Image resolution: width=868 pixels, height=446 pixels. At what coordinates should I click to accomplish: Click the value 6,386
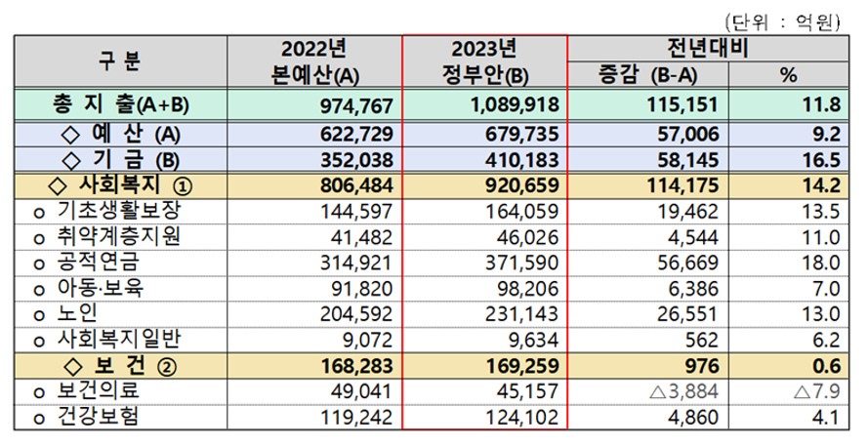coord(694,289)
